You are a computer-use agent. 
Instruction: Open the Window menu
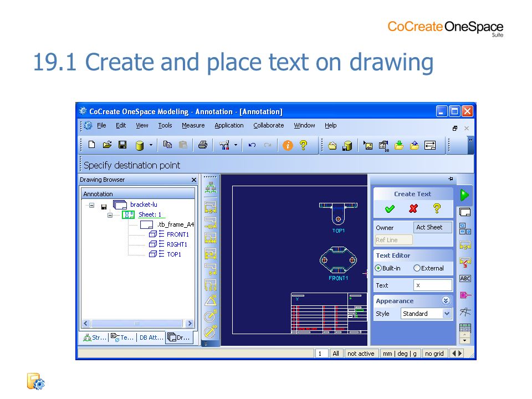tap(304, 126)
